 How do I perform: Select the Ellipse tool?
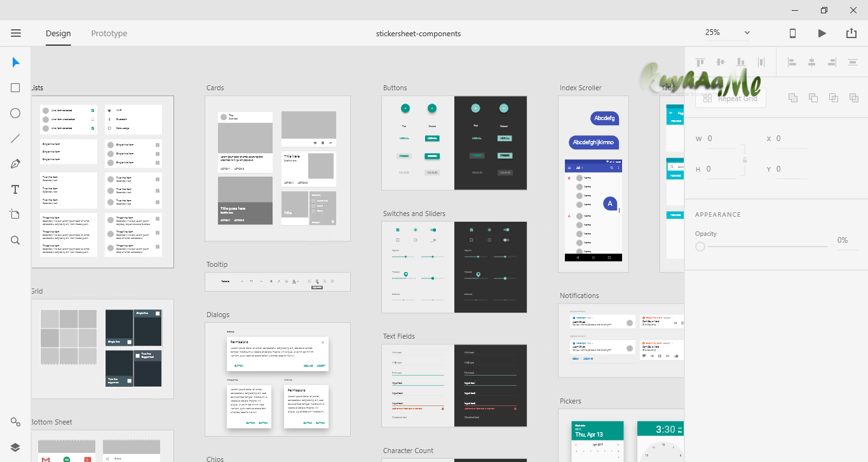tap(15, 112)
